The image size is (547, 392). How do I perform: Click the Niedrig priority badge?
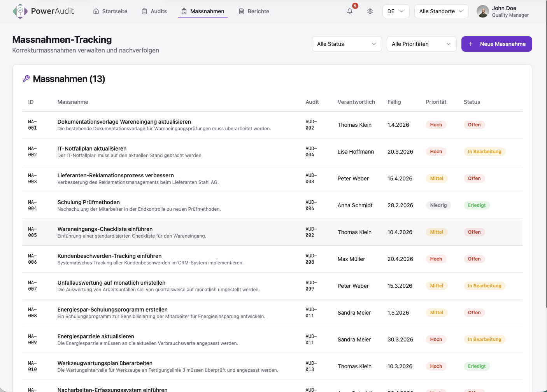coord(438,205)
